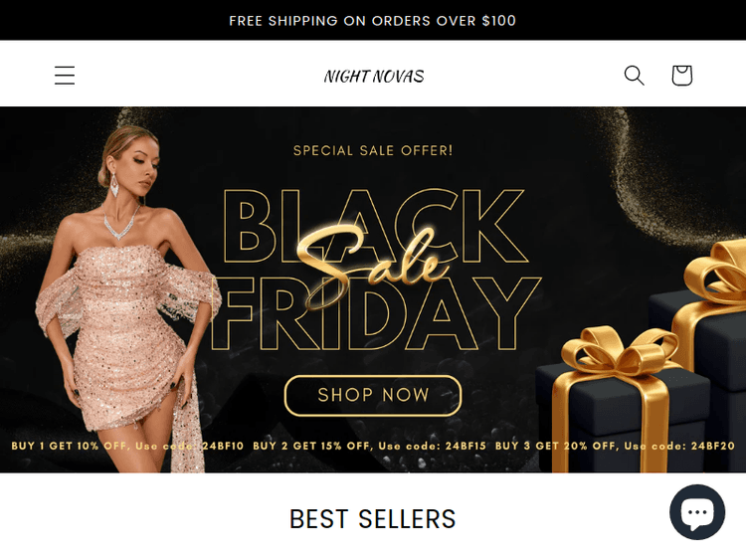Launch the chat bubble widget
The height and width of the screenshot is (560, 746).
[697, 512]
